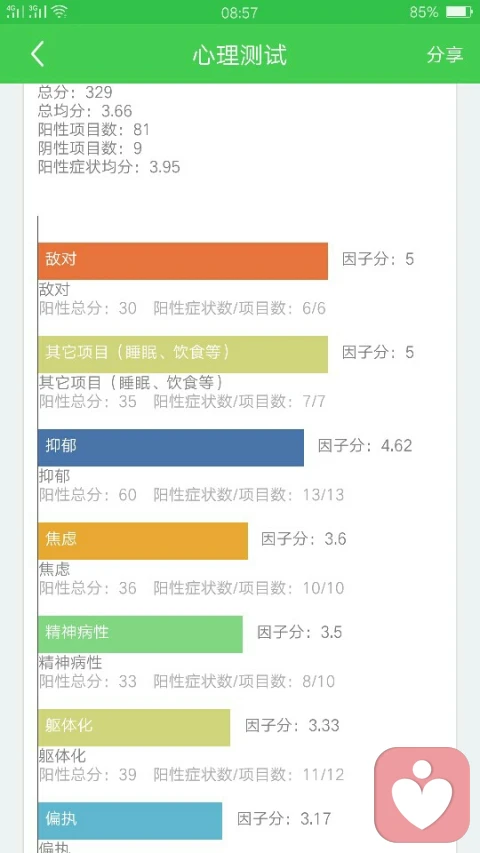This screenshot has height=853, width=480.
Task: Tap the 分享 share button
Action: coord(444,54)
